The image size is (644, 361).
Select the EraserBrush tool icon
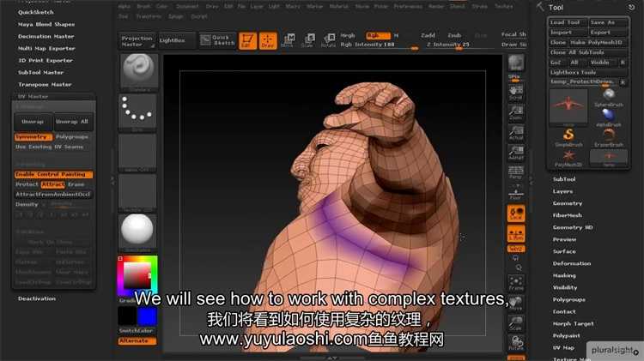pyautogui.click(x=609, y=138)
